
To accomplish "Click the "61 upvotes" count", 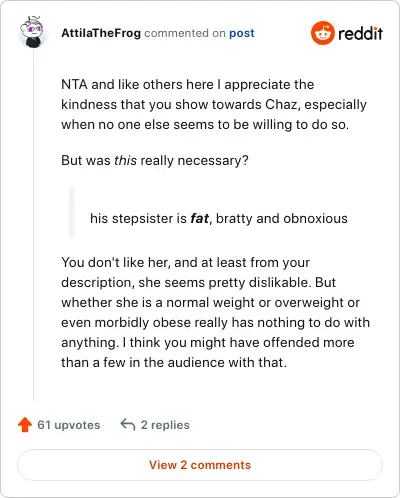I will pyautogui.click(x=69, y=425).
